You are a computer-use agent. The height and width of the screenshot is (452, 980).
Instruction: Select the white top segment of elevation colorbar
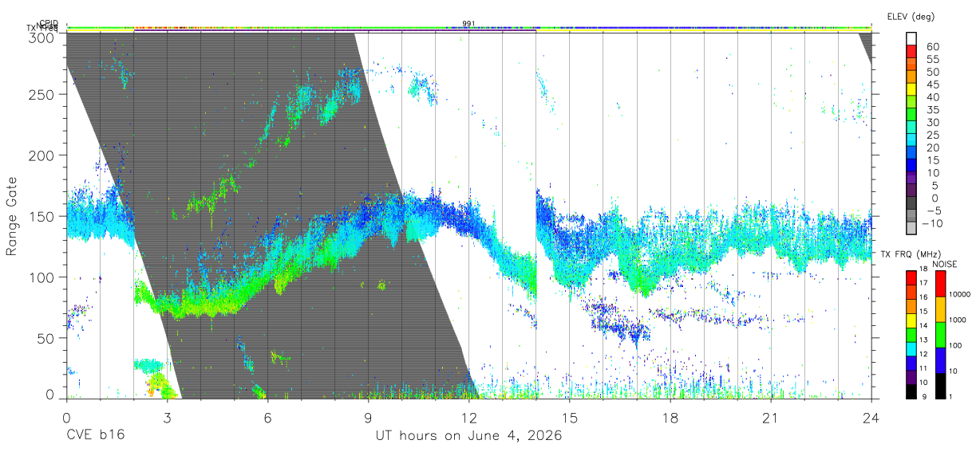(x=911, y=38)
